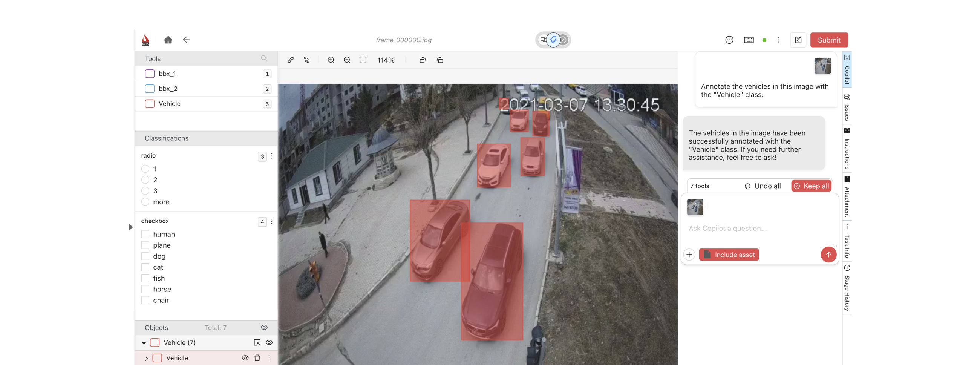
Task: Click Keep all annotations button
Action: 811,186
